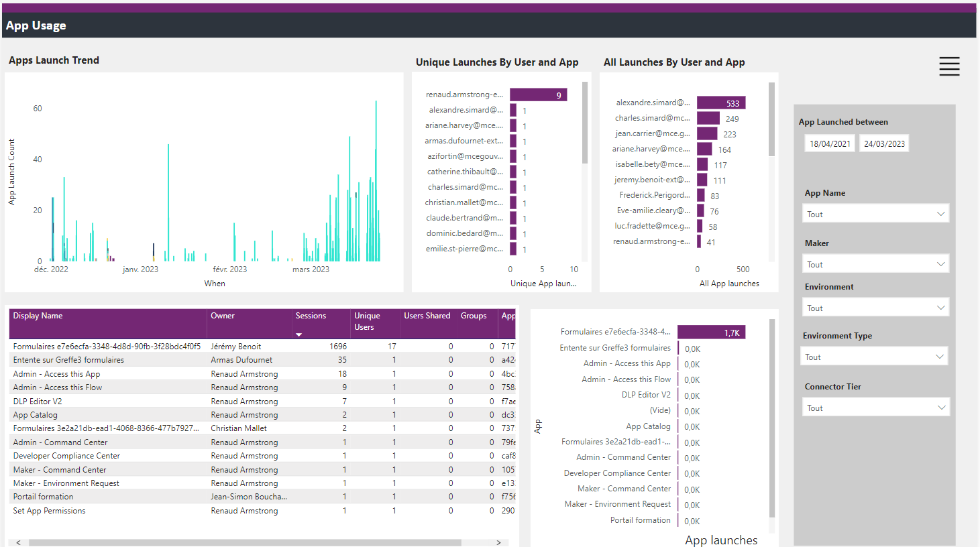The width and height of the screenshot is (980, 547).
Task: Edit the start date 18/04/2021 field
Action: coord(830,143)
